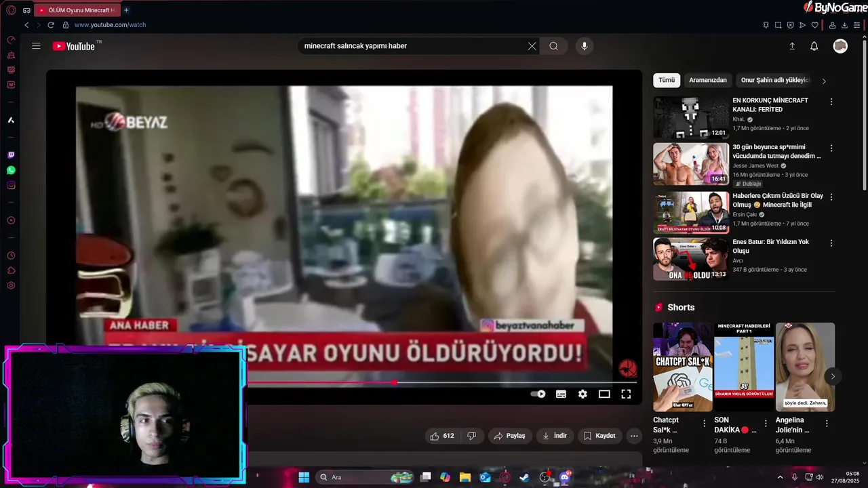
Task: Toggle subtitles with the captions button
Action: [561, 394]
